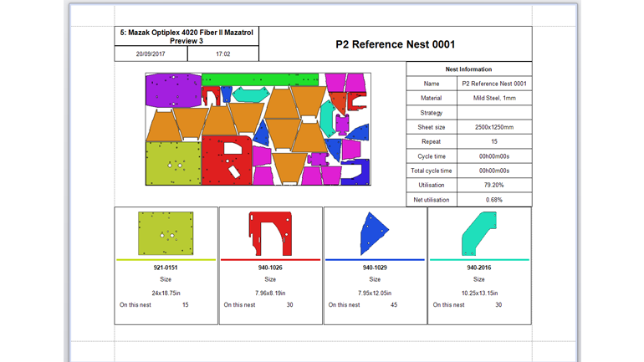644x362 pixels.
Task: Click the date 20/09/2017 cell
Action: 151,54
